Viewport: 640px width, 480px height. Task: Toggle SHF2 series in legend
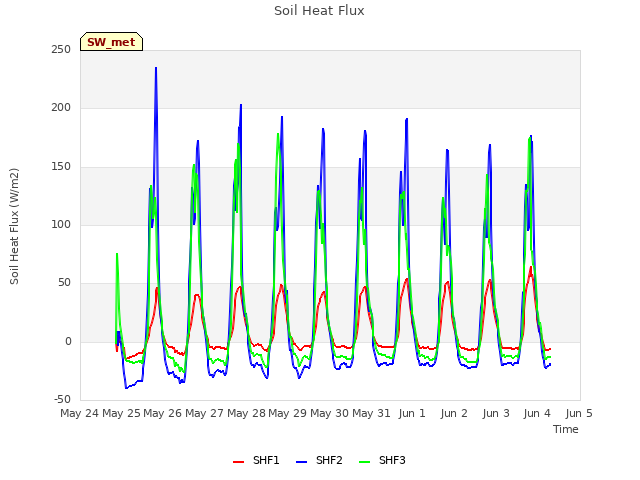click(319, 460)
